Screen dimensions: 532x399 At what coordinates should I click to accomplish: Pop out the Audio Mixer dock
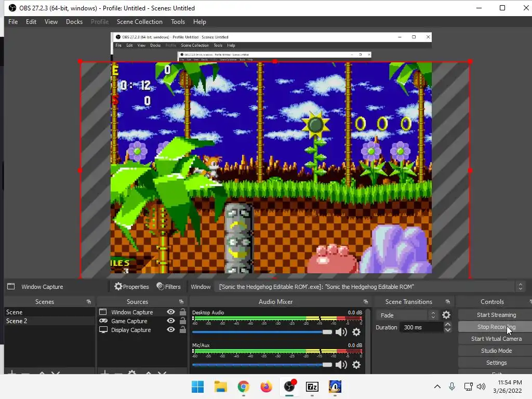pos(365,302)
